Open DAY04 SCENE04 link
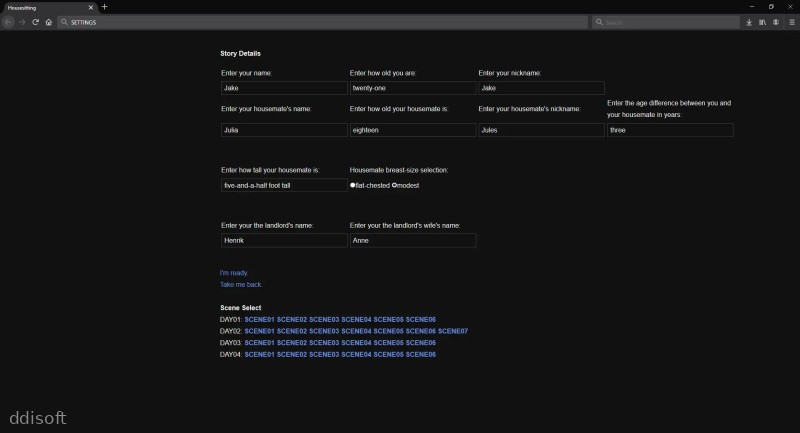The width and height of the screenshot is (800, 433). [356, 354]
